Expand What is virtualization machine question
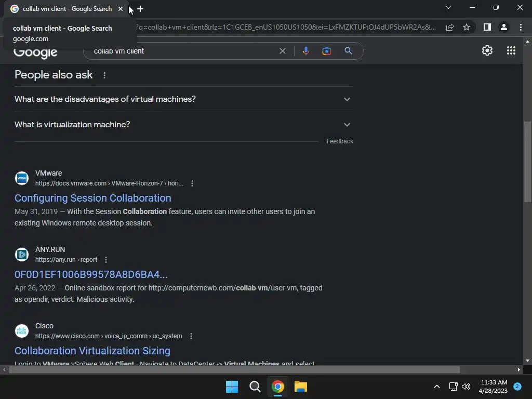 pyautogui.click(x=183, y=125)
